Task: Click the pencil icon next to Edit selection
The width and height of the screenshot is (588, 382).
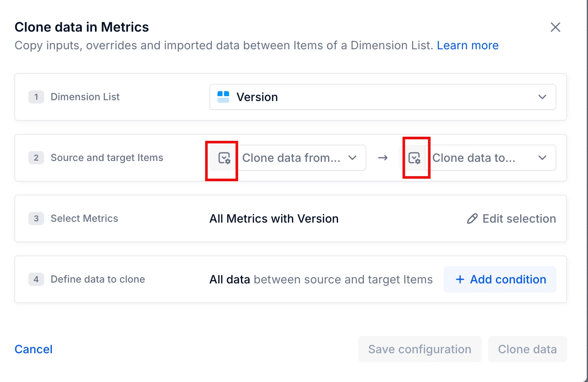Action: (472, 219)
